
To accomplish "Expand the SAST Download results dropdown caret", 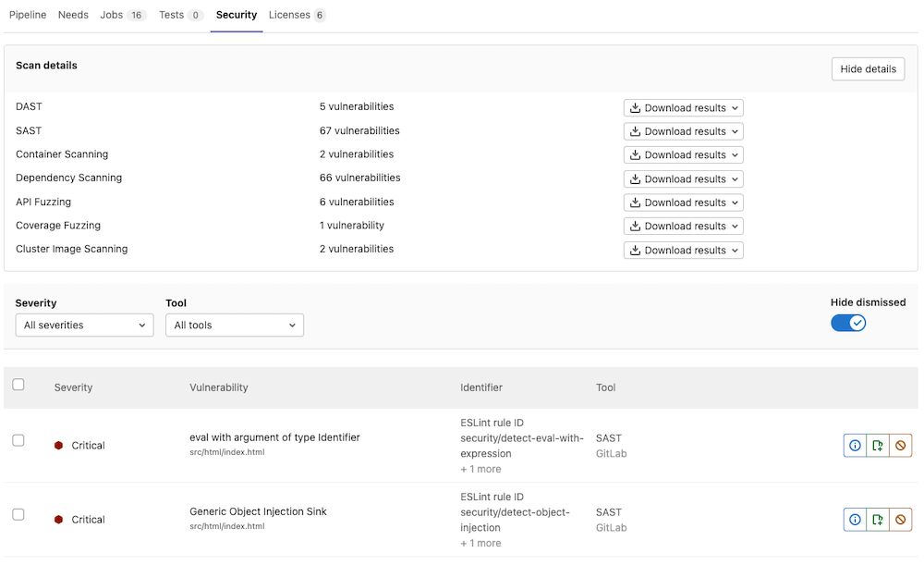I will coord(732,130).
